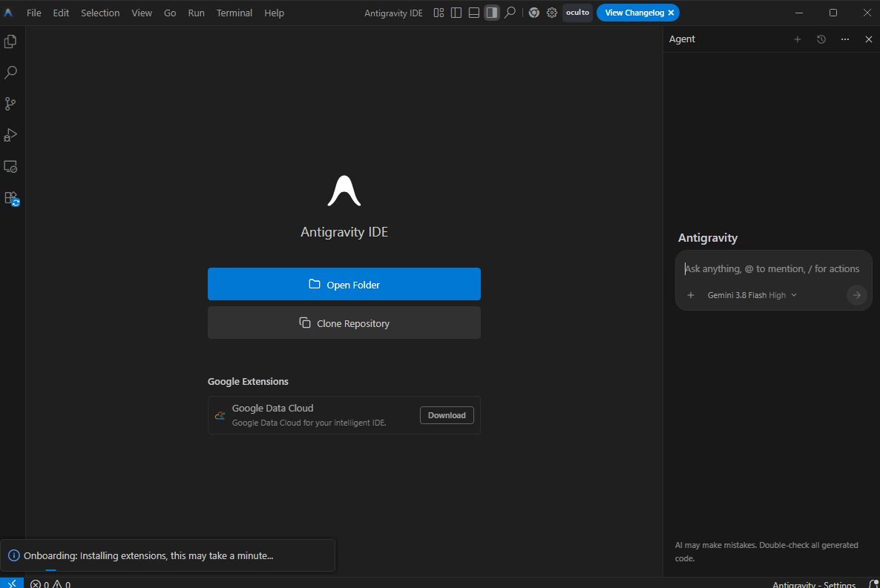The width and height of the screenshot is (880, 588).
Task: Open the Customize Layout icon
Action: tap(439, 13)
